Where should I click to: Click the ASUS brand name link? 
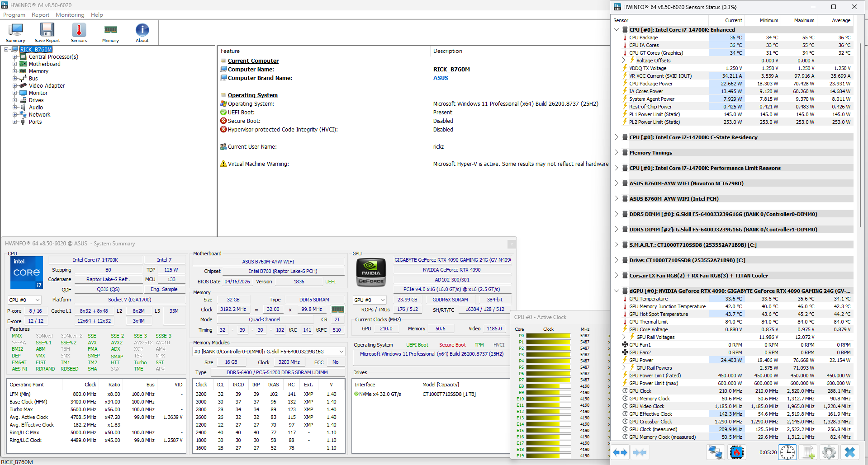(x=441, y=78)
